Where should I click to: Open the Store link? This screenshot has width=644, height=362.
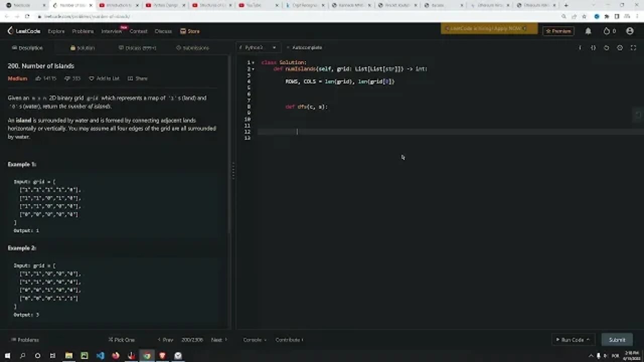tap(190, 31)
